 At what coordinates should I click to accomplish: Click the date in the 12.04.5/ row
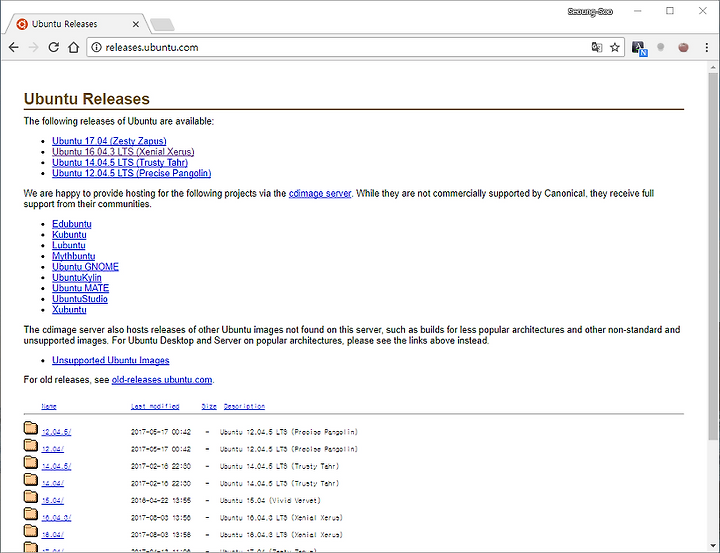point(161,432)
